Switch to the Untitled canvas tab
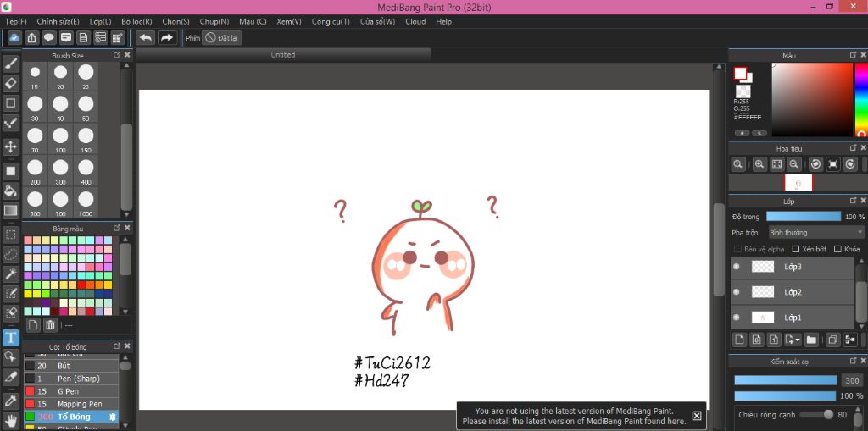The image size is (868, 431). pyautogui.click(x=283, y=55)
